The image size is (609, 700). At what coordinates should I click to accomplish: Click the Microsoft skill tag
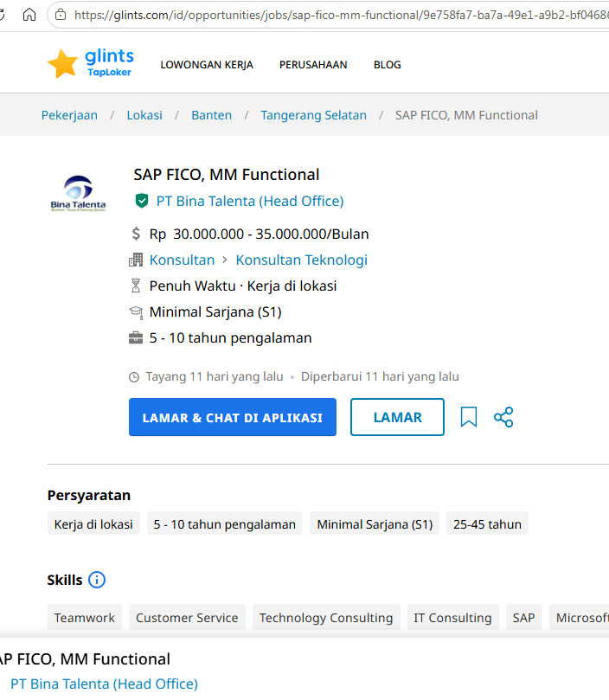[580, 618]
